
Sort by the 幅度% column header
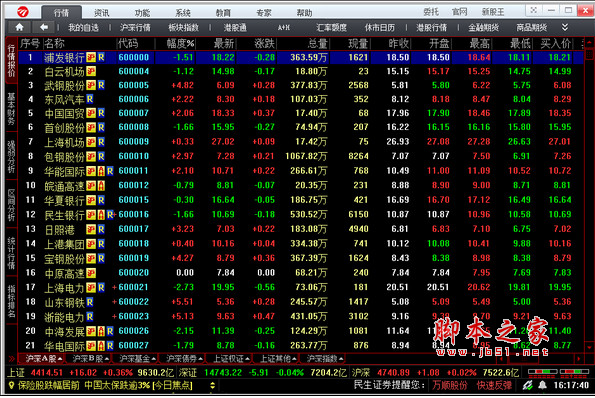[180, 43]
